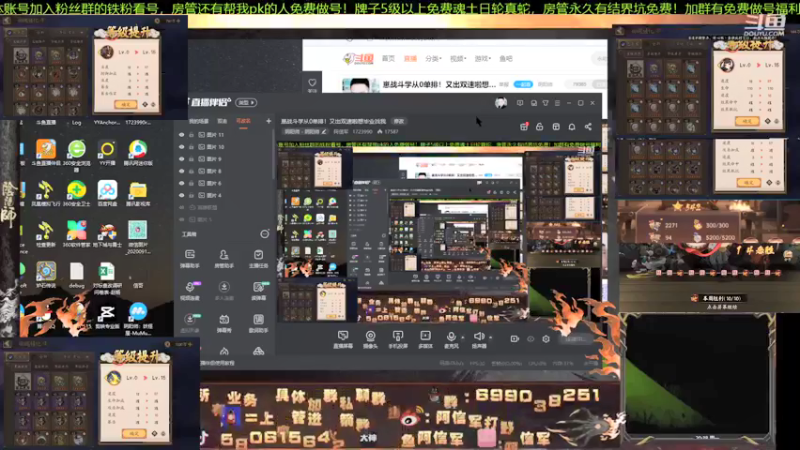Select the orange highlighted scene tab
This screenshot has height=450, width=800.
pos(243,121)
